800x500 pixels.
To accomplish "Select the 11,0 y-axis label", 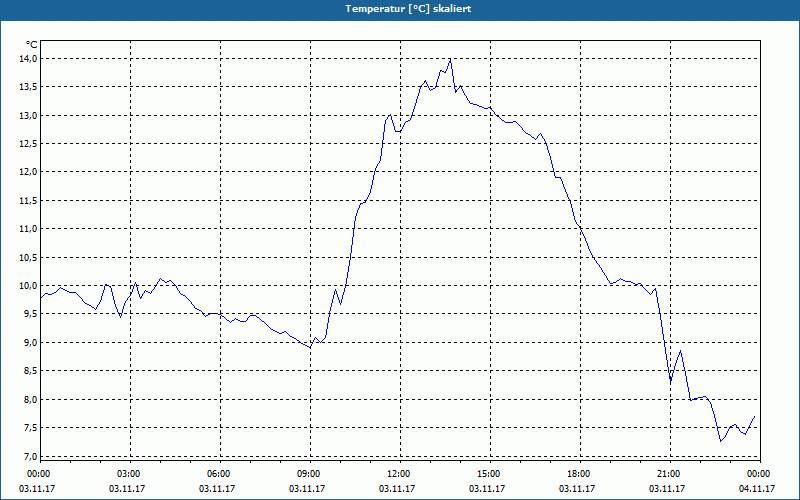I will tap(29, 229).
